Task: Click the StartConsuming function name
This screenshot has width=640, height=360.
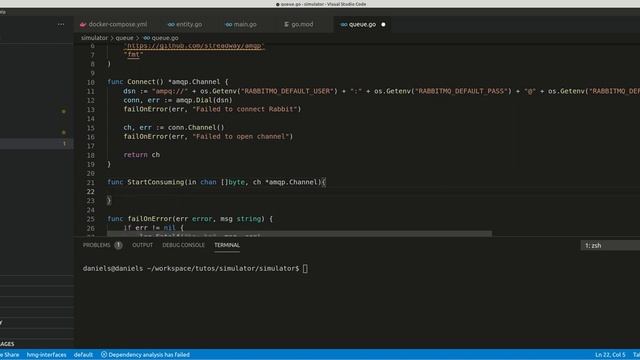Action: (156, 182)
